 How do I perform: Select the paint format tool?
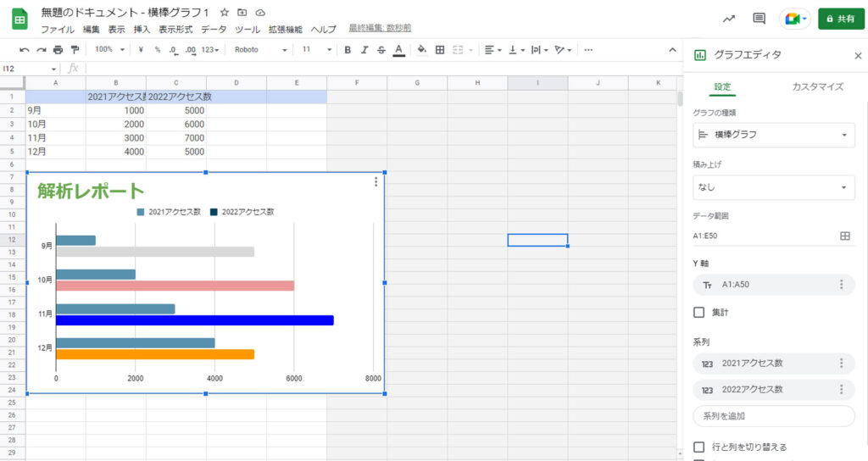click(75, 50)
